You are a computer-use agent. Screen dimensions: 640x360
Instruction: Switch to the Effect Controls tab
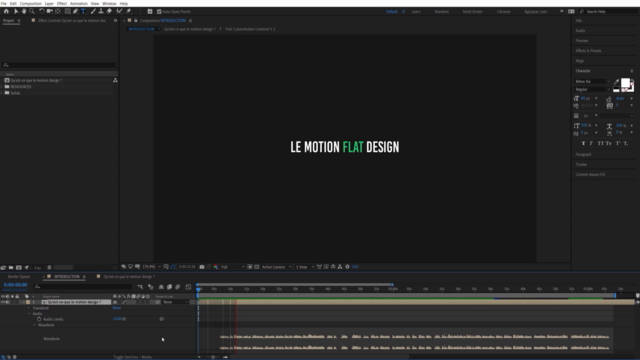click(71, 20)
